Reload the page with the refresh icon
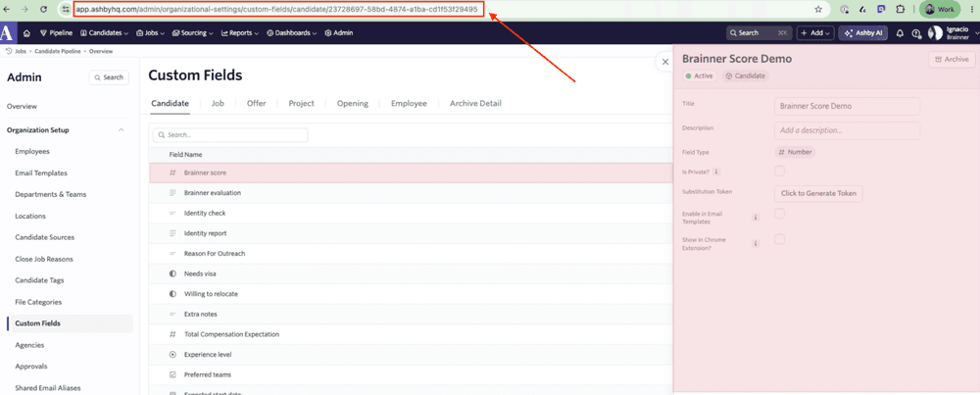Image resolution: width=980 pixels, height=395 pixels. (x=43, y=10)
